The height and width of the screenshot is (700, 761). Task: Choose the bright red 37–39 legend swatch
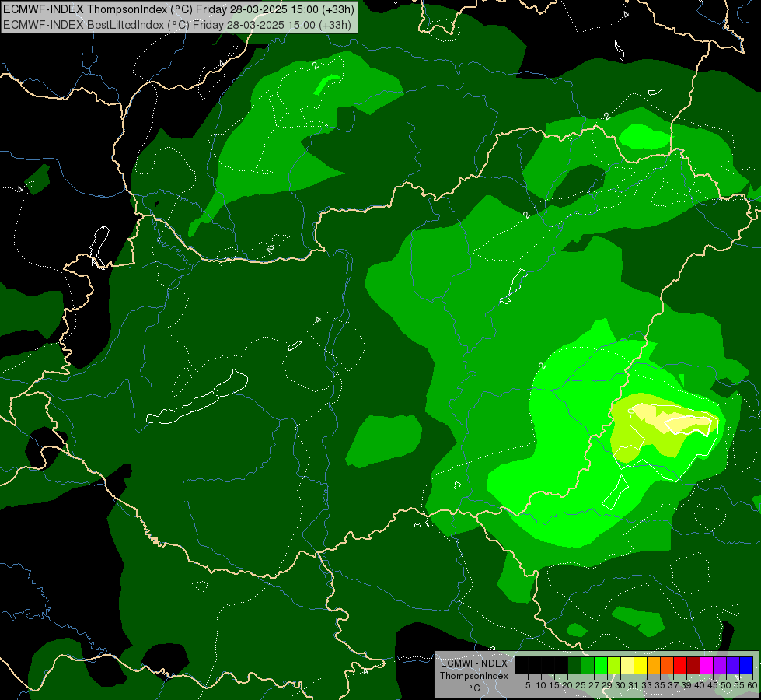click(x=680, y=665)
